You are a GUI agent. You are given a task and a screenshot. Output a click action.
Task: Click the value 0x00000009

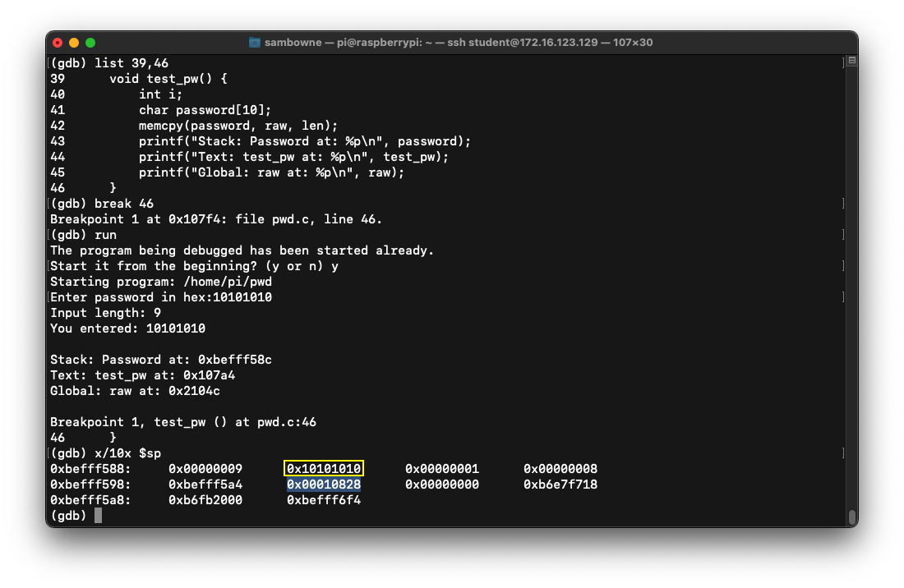click(x=205, y=469)
